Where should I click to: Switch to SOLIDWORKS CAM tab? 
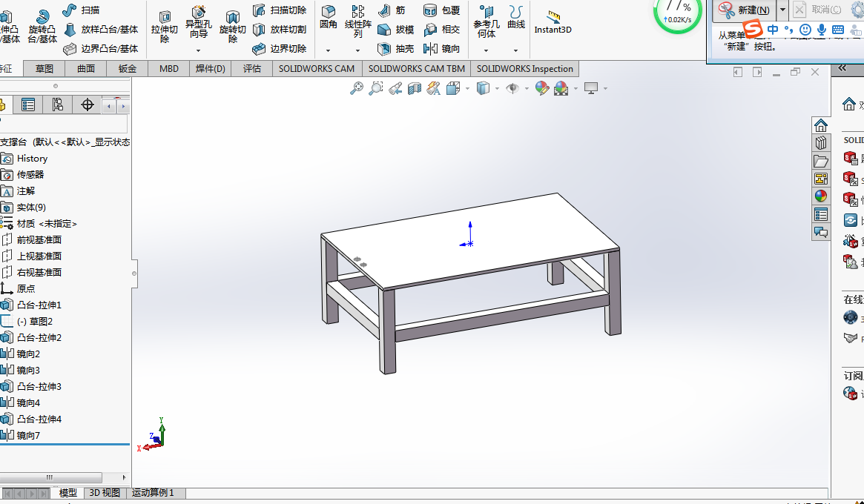click(x=317, y=69)
